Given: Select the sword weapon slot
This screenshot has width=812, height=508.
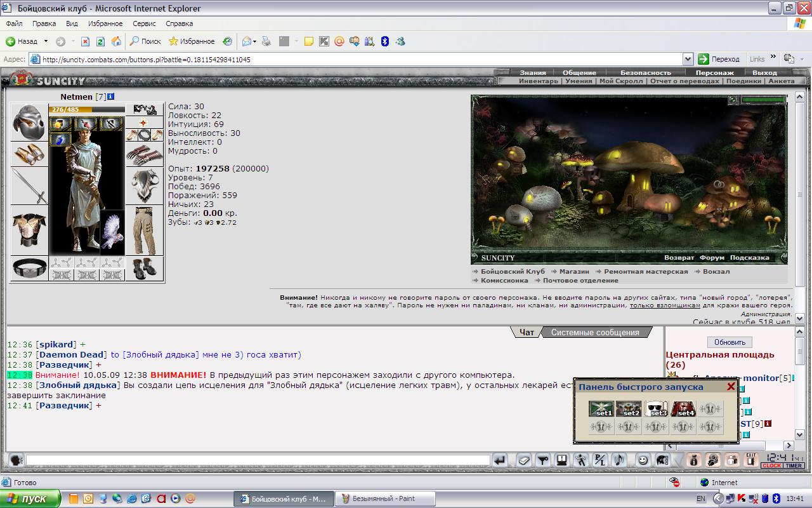Looking at the screenshot, I should pyautogui.click(x=29, y=185).
